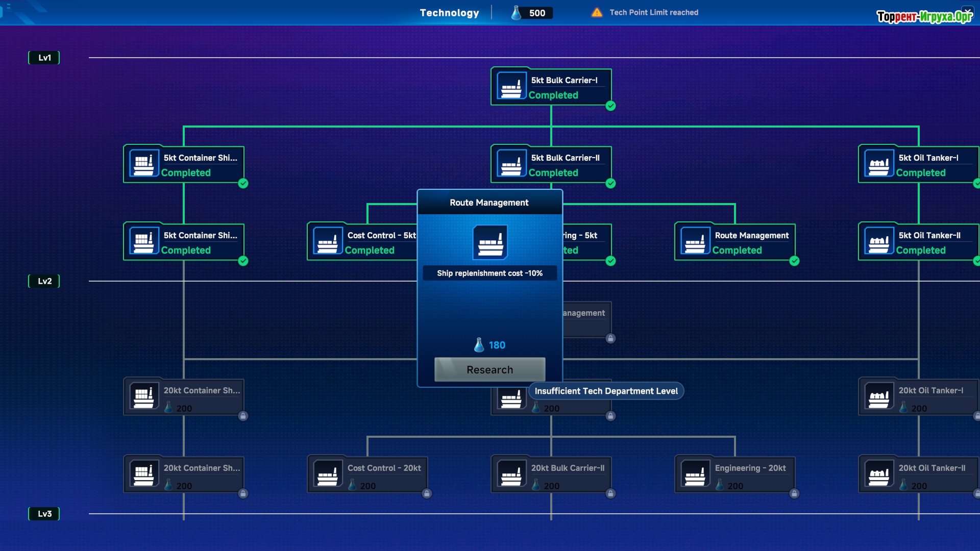Screen dimensions: 980x551
Task: Select the Lv1 level marker
Action: 44,58
